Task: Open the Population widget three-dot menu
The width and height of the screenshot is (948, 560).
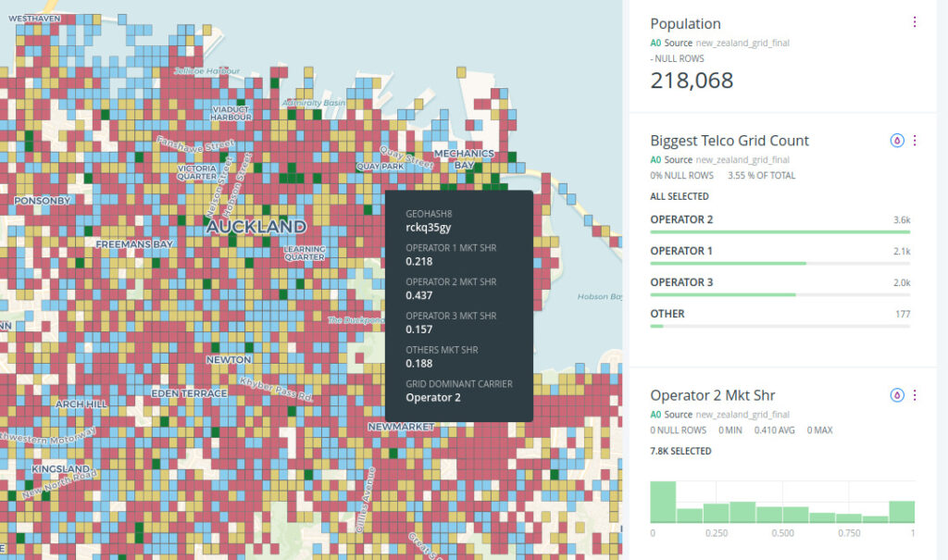Action: (x=914, y=22)
